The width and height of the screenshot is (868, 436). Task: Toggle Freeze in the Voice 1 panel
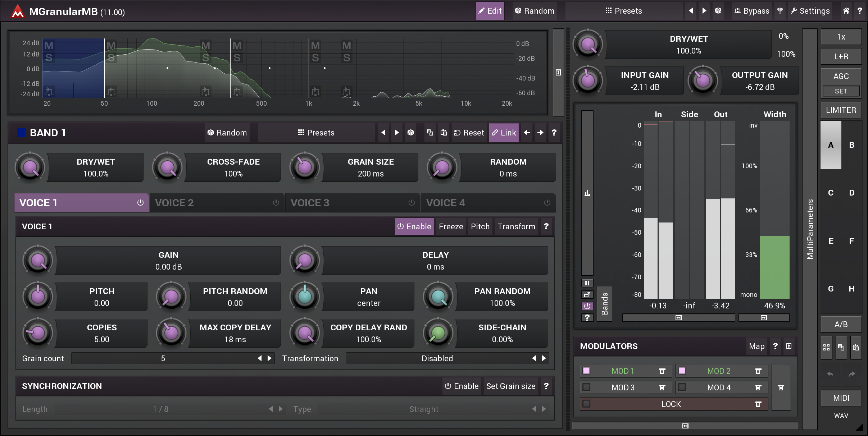click(x=451, y=226)
